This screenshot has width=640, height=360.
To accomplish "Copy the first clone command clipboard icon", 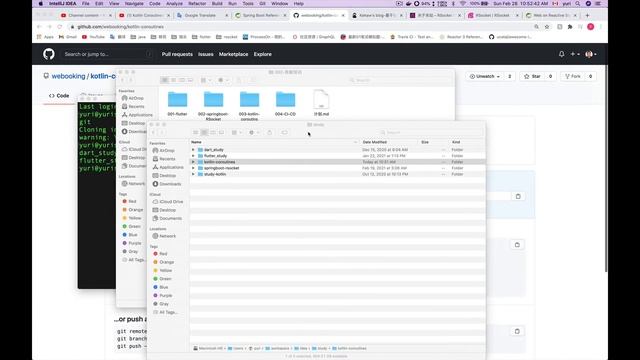I will 518,196.
